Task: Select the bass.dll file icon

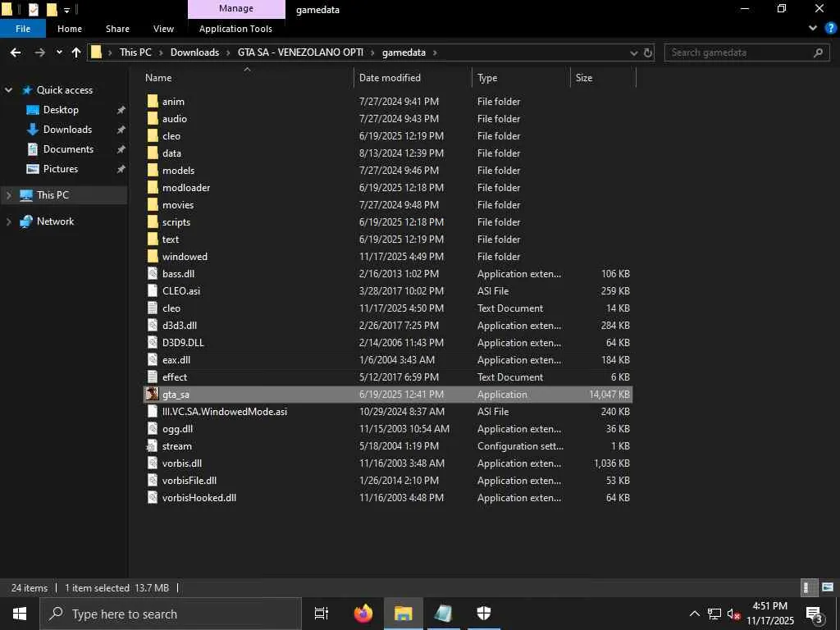Action: [x=153, y=274]
